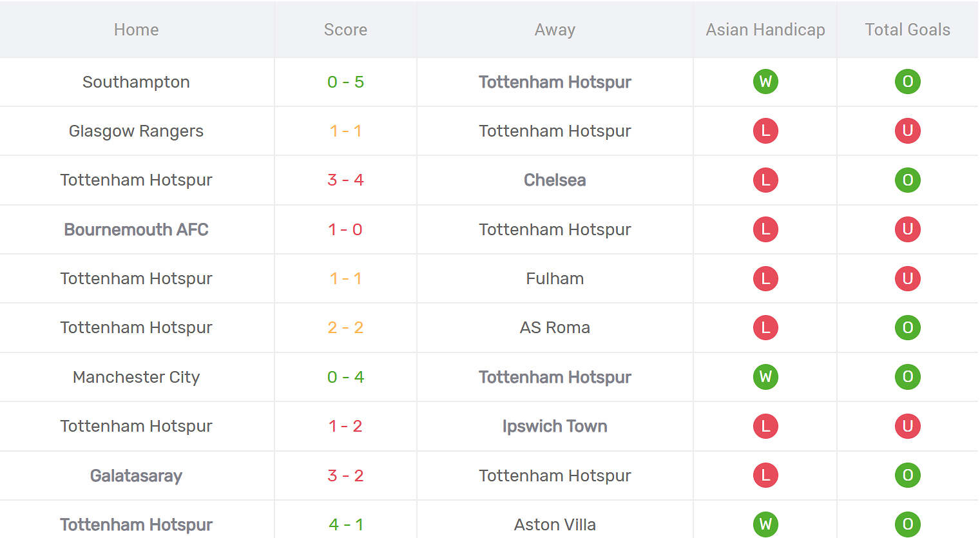Open the Total Goals column header

[907, 29]
